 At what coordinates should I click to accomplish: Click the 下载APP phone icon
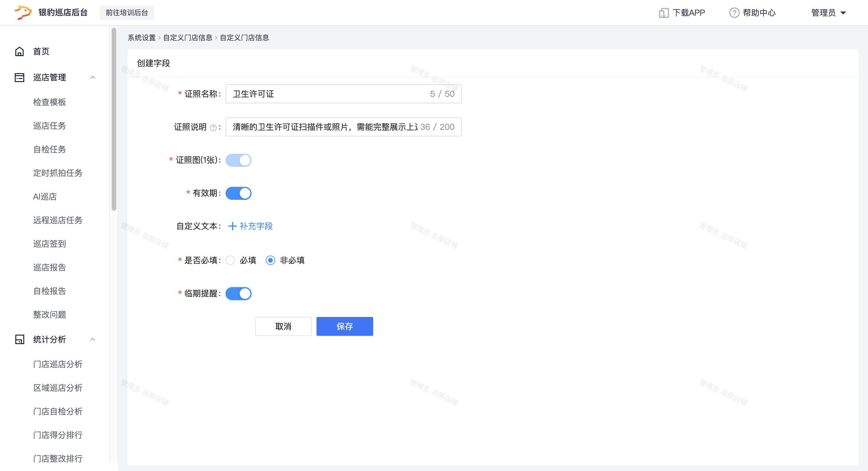(663, 13)
